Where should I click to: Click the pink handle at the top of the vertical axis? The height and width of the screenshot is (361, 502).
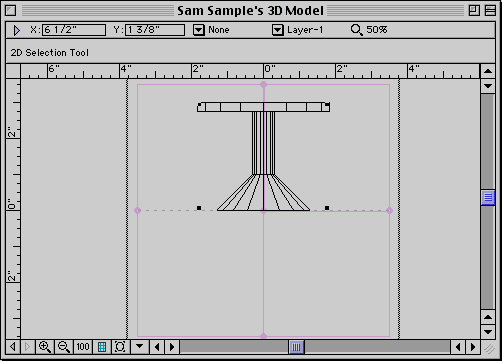(263, 85)
